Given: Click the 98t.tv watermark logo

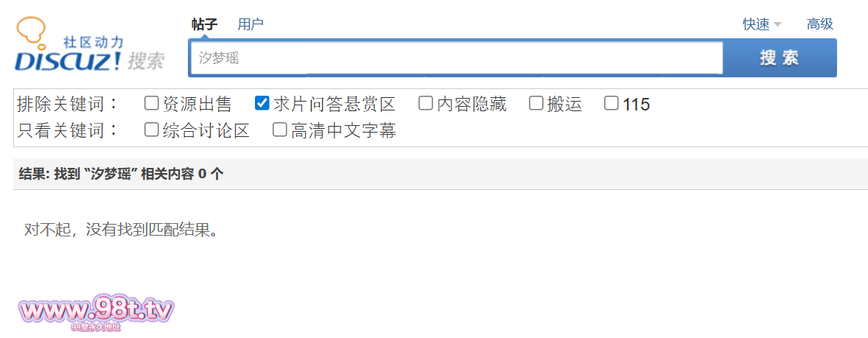Looking at the screenshot, I should pos(97,311).
